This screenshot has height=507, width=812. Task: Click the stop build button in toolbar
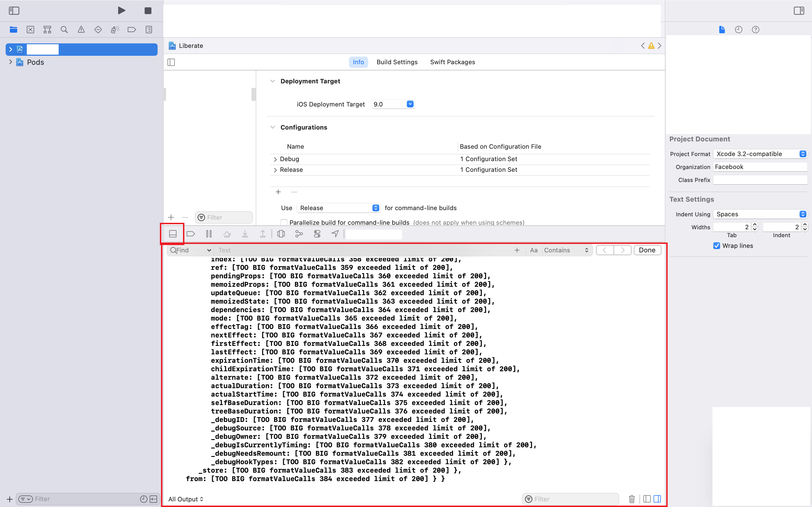point(148,10)
